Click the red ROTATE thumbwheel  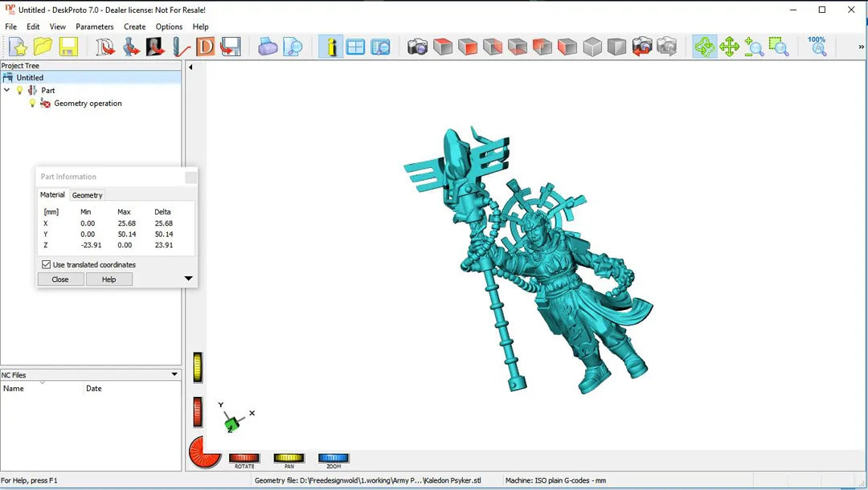[244, 458]
